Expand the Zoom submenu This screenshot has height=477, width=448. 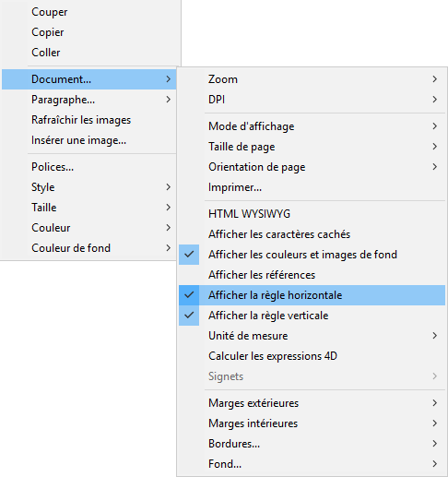coord(312,79)
